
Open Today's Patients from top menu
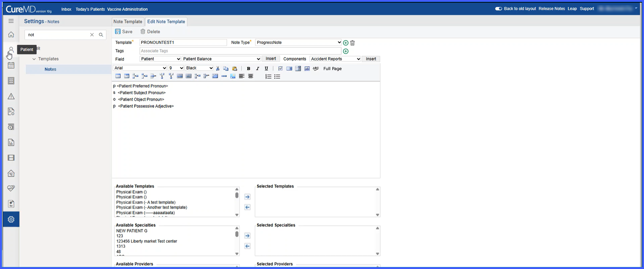(x=90, y=9)
